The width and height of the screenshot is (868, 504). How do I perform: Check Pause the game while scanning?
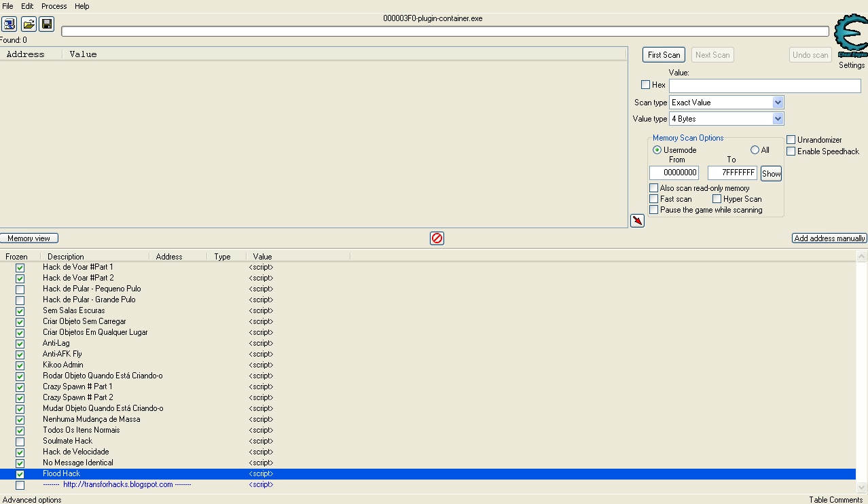(653, 210)
